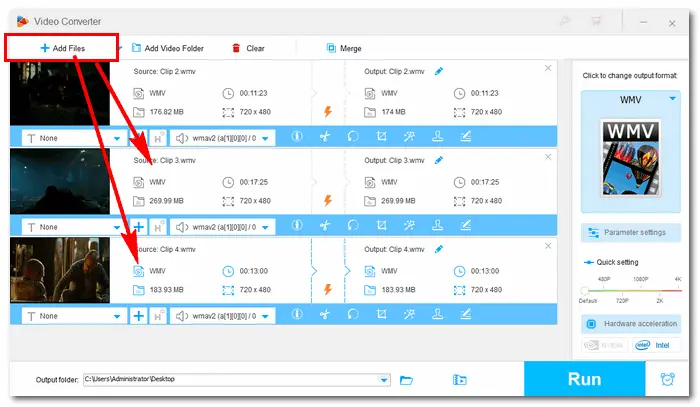This screenshot has width=700, height=407.
Task: Open subtitle edit tool for Clip 3
Action: (466, 225)
